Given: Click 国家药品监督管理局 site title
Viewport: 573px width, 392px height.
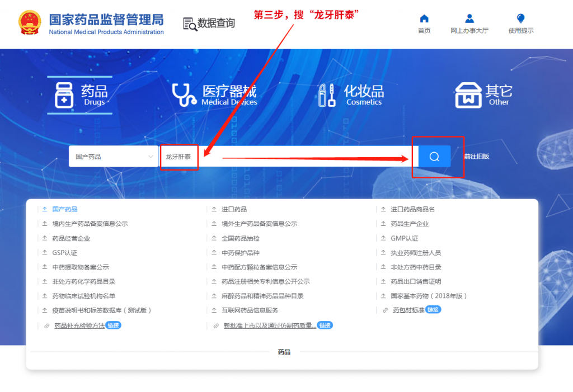Looking at the screenshot, I should coord(106,20).
